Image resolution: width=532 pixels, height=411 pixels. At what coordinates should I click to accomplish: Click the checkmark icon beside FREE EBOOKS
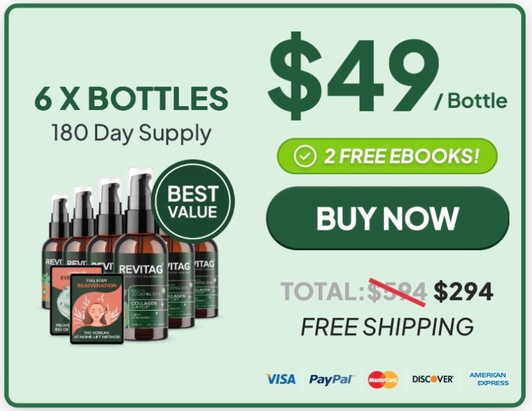(305, 156)
